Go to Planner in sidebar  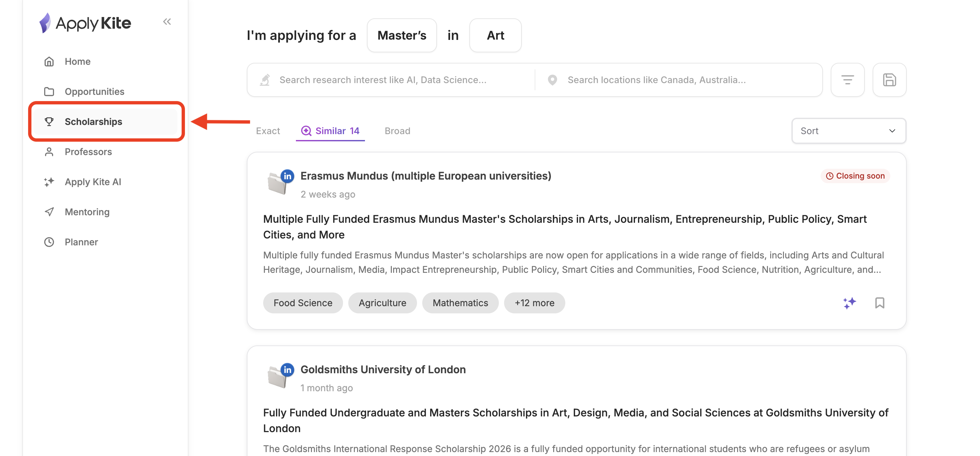[x=81, y=242]
